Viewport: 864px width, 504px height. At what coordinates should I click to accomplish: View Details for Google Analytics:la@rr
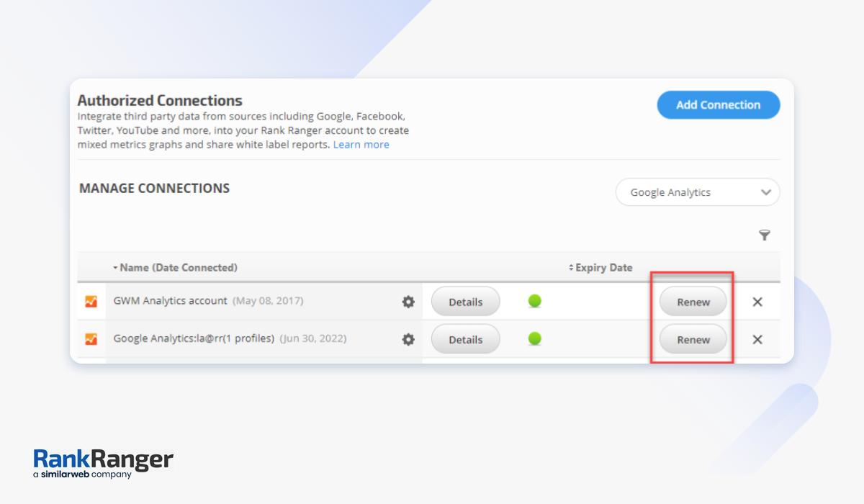465,340
